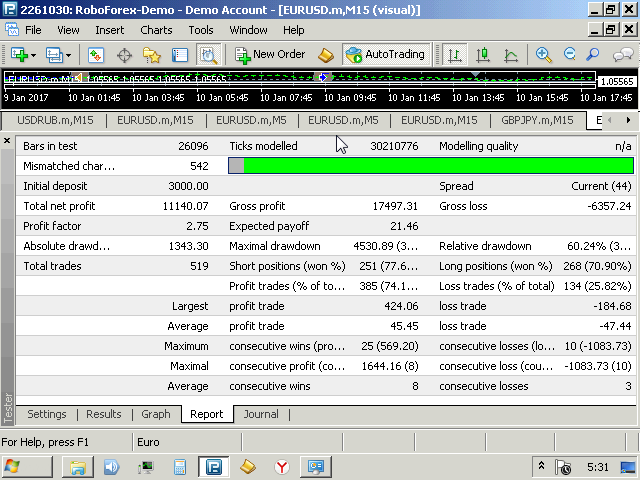The width and height of the screenshot is (640, 480).
Task: Zoom out of the chart
Action: [569, 54]
